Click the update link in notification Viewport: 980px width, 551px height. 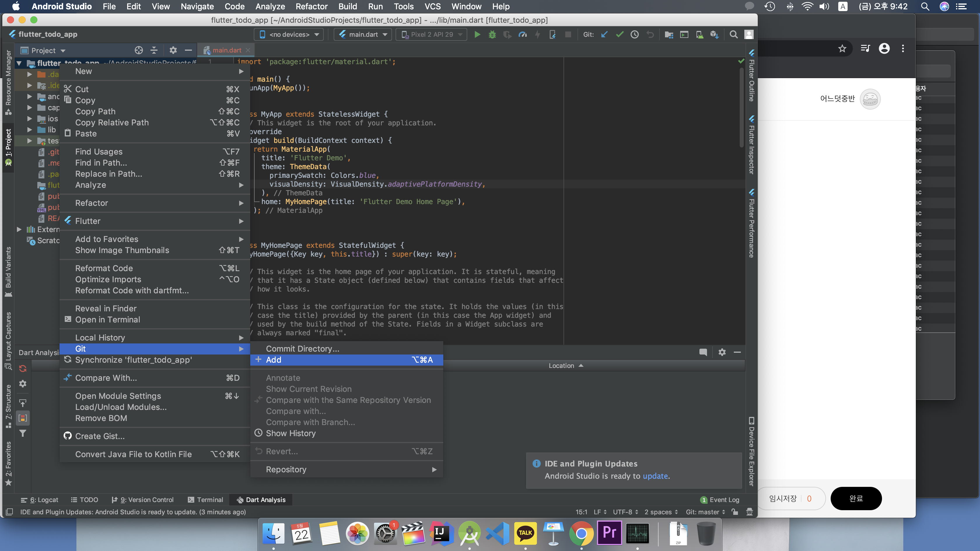[655, 476]
